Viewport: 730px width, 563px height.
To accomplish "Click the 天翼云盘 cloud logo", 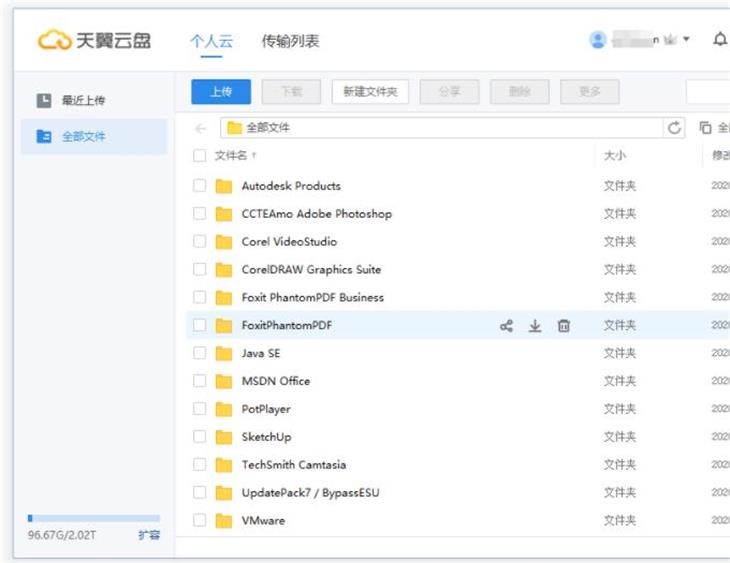I will point(94,40).
